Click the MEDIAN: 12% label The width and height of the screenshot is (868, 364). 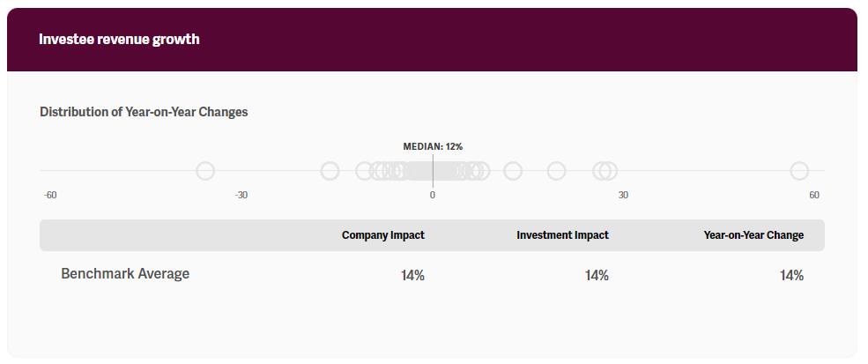[433, 146]
